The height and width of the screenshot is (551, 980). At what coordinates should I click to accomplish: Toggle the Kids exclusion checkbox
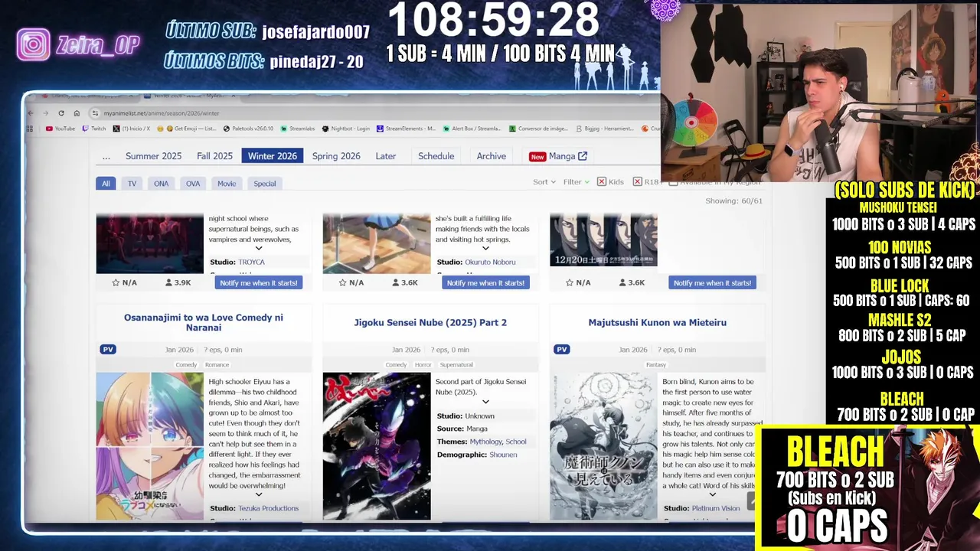[x=602, y=182]
